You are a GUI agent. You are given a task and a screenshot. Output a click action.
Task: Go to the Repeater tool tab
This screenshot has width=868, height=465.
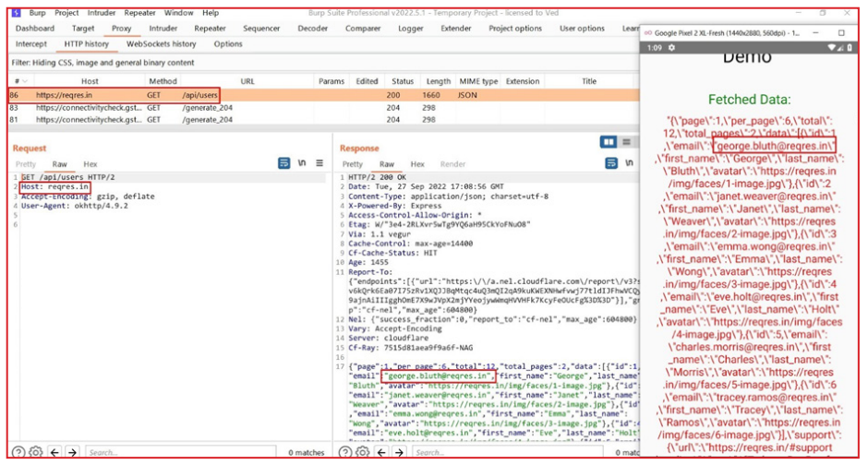(210, 29)
